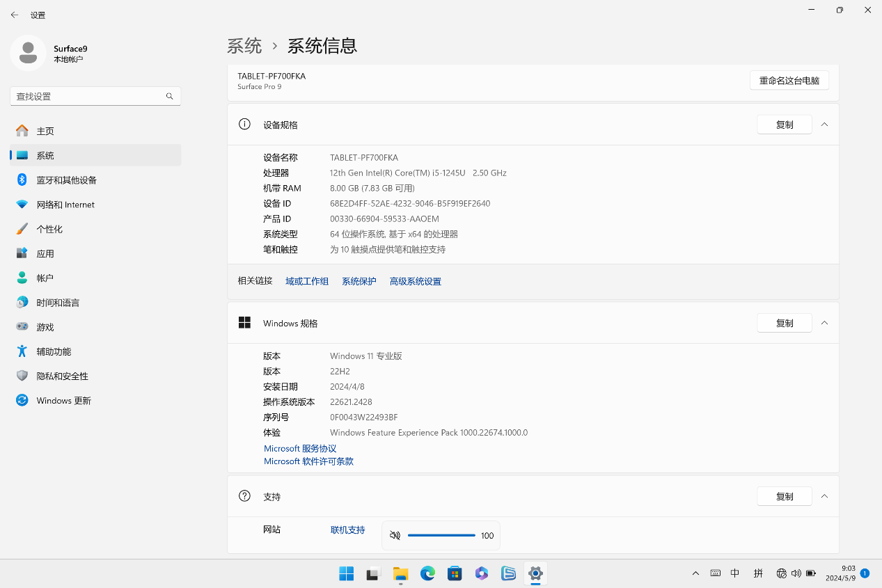Click the 拼 IME indicator
The image size is (882, 588).
click(x=758, y=573)
